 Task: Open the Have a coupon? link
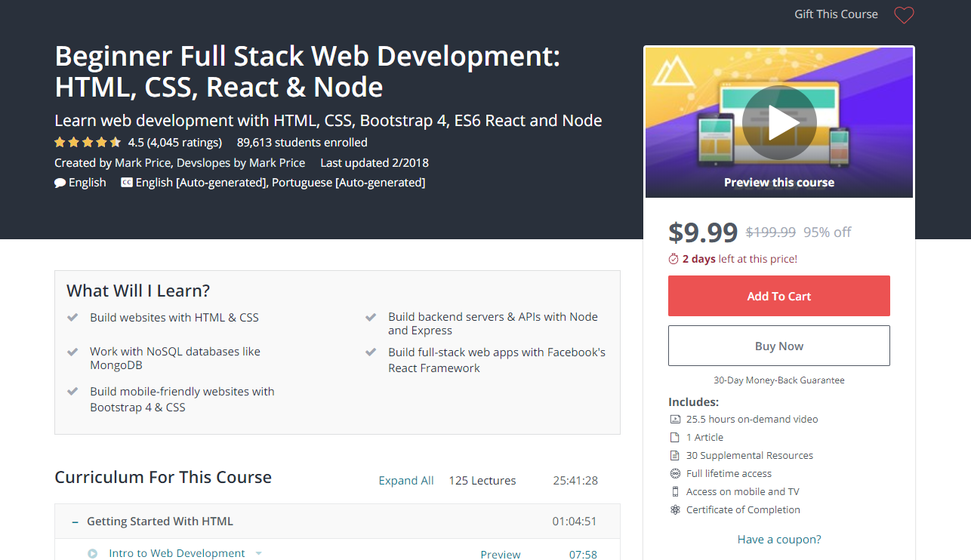tap(779, 540)
